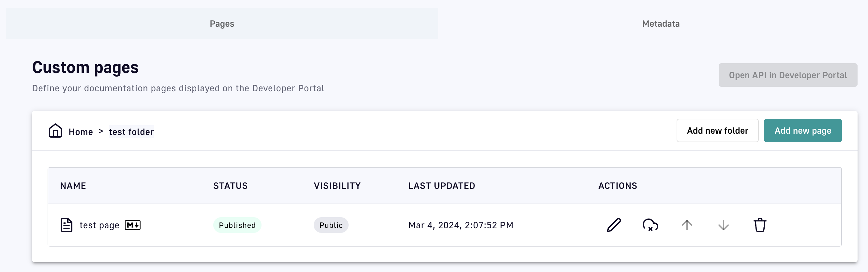Click the Published status badge
Image resolution: width=868 pixels, height=272 pixels.
coord(237,225)
